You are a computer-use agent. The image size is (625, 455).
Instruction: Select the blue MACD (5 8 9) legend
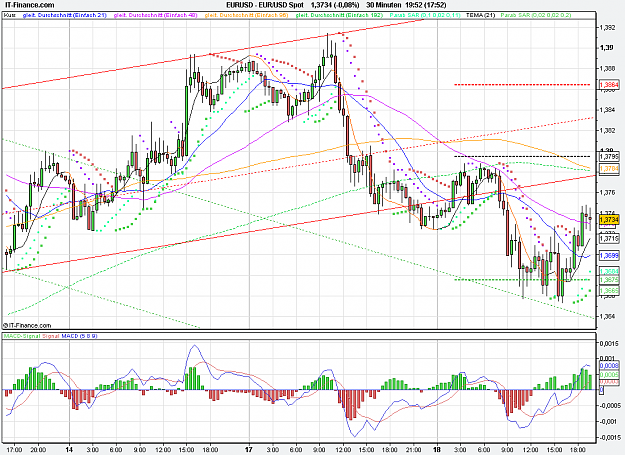point(79,336)
